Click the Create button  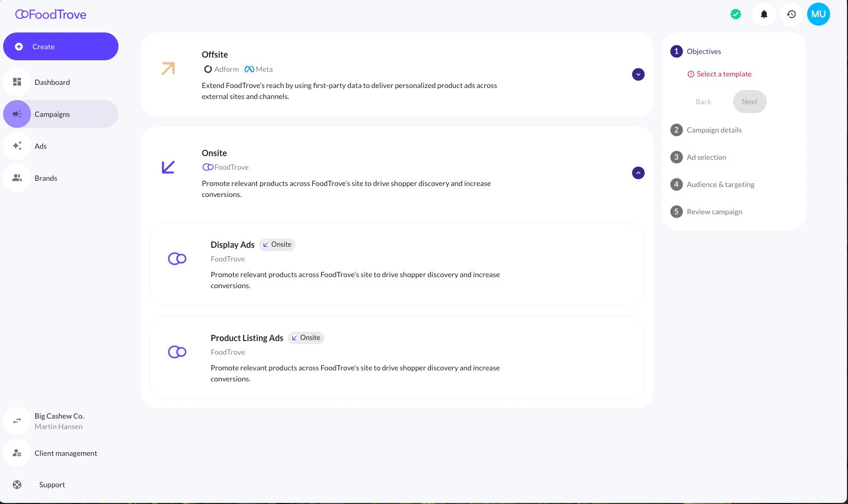coord(61,47)
